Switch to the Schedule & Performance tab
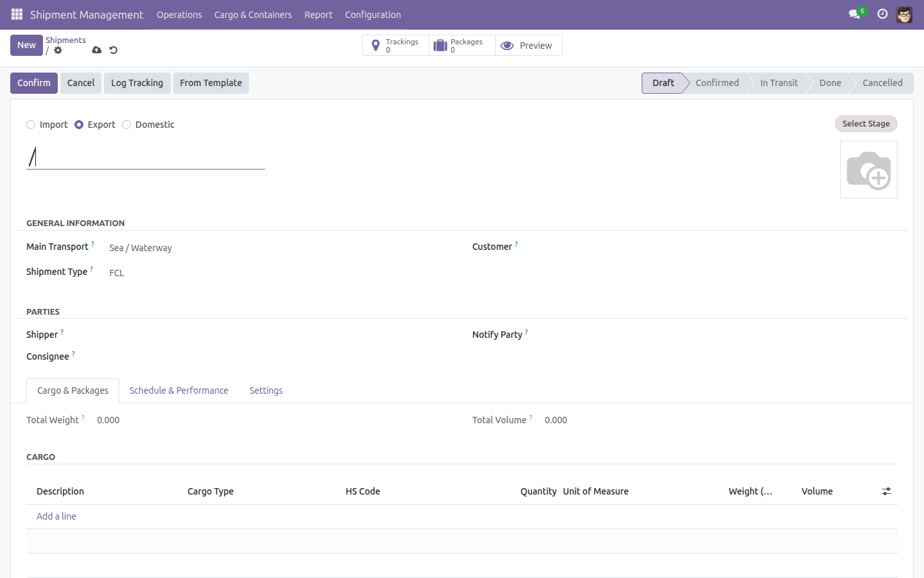This screenshot has width=924, height=578. pos(178,390)
